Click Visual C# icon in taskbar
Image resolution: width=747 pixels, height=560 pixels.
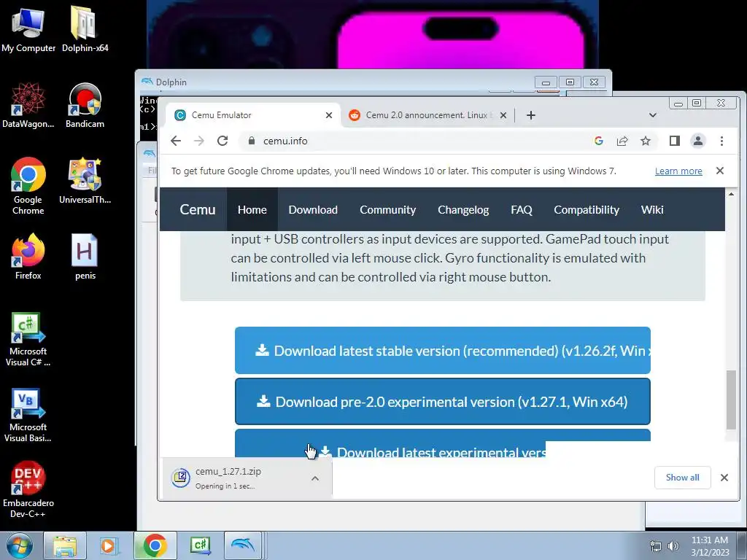(200, 545)
